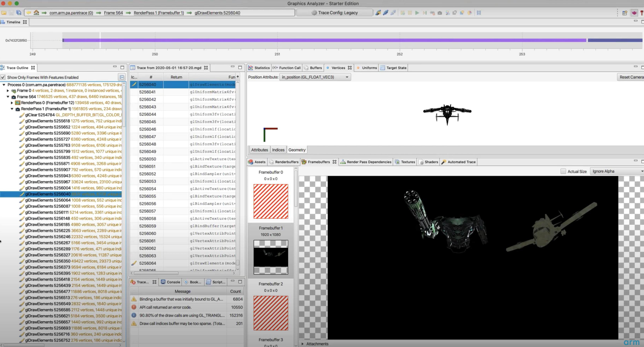Image resolution: width=644 pixels, height=347 pixels.
Task: Click the pause icon in the toolbar
Action: [410, 13]
